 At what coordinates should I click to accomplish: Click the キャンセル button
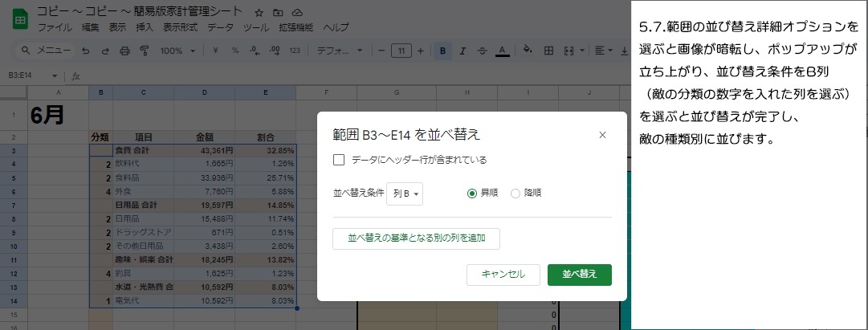point(503,275)
